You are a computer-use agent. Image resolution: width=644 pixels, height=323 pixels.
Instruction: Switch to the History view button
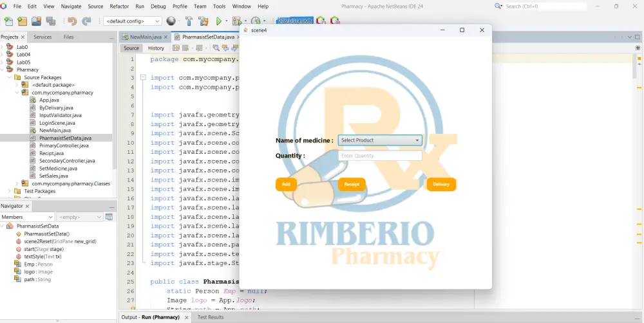click(156, 48)
